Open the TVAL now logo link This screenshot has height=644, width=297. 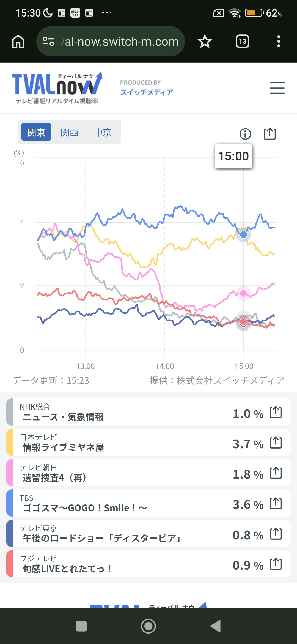[57, 88]
